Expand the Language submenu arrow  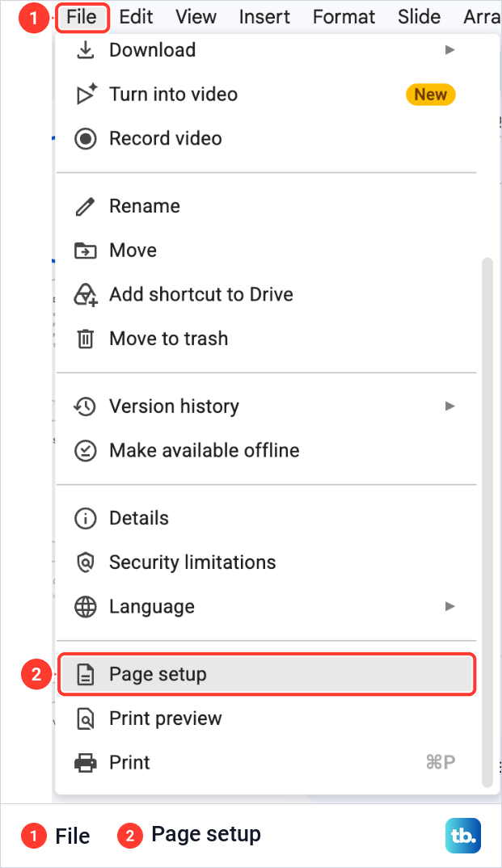click(x=450, y=607)
